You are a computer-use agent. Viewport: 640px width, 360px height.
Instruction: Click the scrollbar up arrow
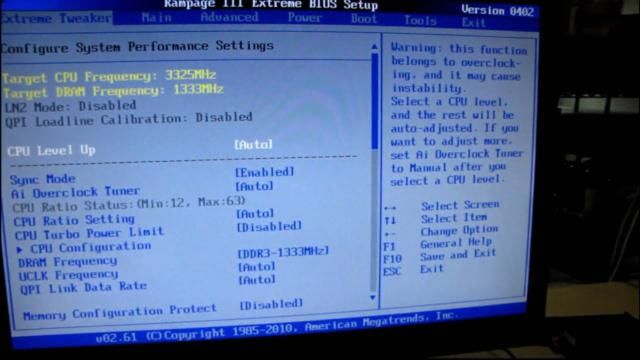(x=374, y=47)
